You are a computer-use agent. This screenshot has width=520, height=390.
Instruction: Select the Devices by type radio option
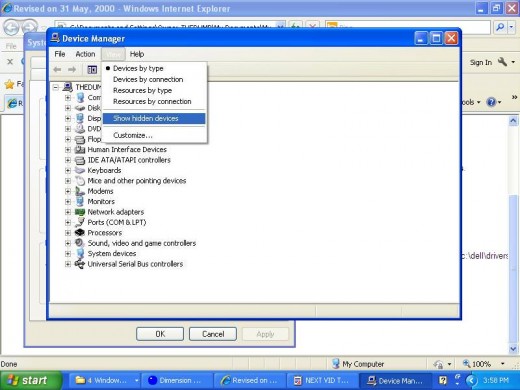point(138,68)
